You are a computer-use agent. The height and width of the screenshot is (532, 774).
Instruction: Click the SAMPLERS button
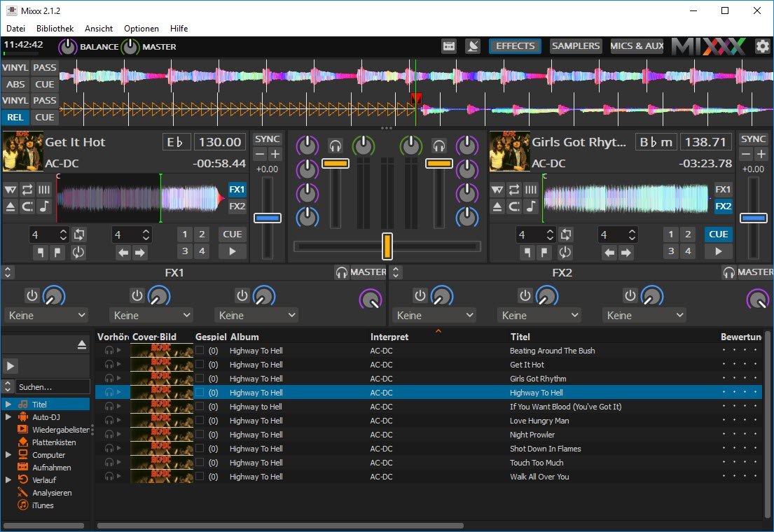[576, 46]
